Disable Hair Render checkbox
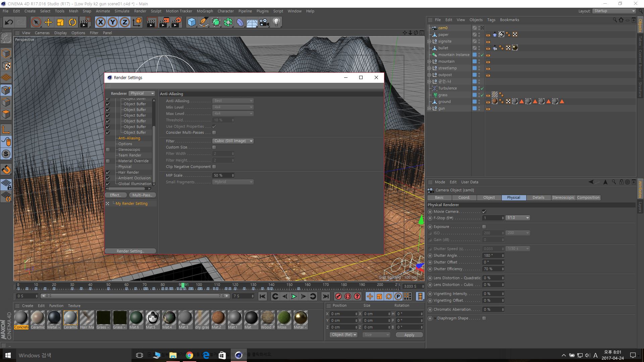 pos(108,172)
